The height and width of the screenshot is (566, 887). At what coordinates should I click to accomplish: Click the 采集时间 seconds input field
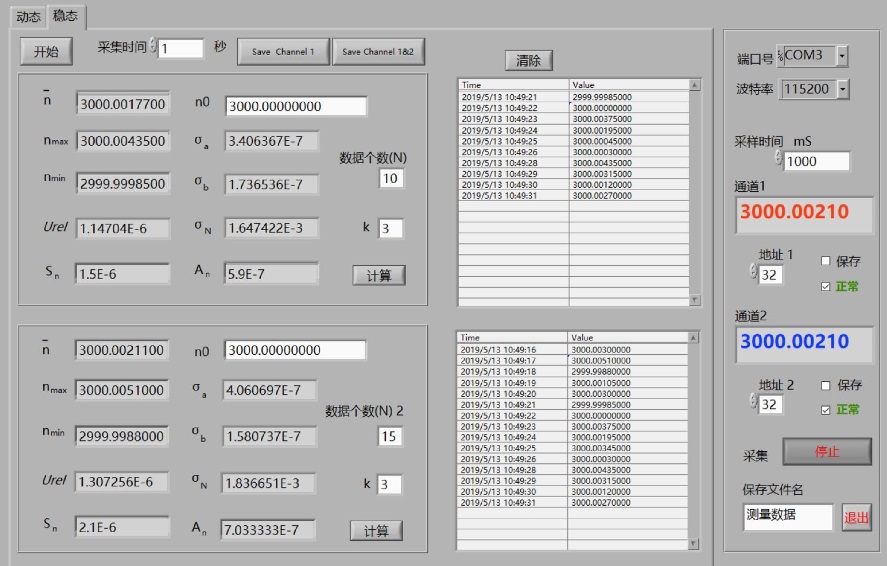tap(180, 48)
